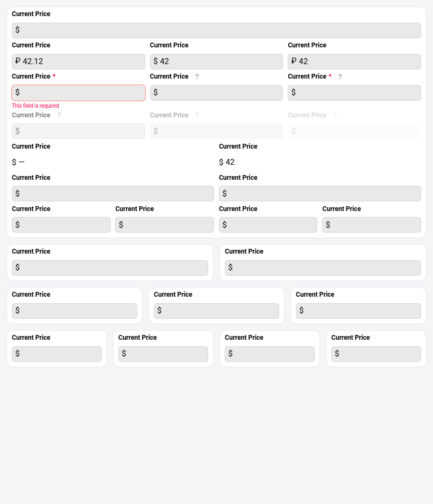
Task: Click the read-only empty price '$ —'
Action: pos(18,162)
